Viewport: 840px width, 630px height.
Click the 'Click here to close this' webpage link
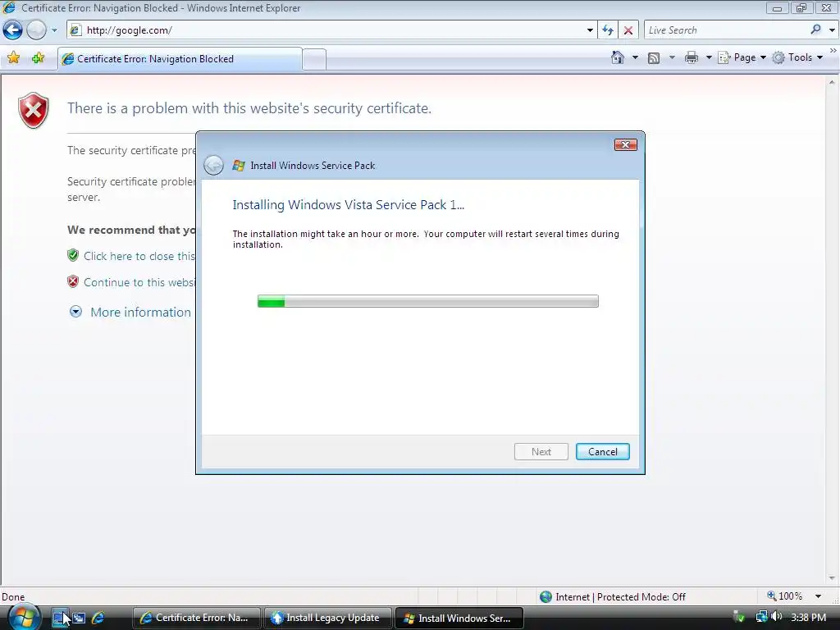tap(139, 256)
